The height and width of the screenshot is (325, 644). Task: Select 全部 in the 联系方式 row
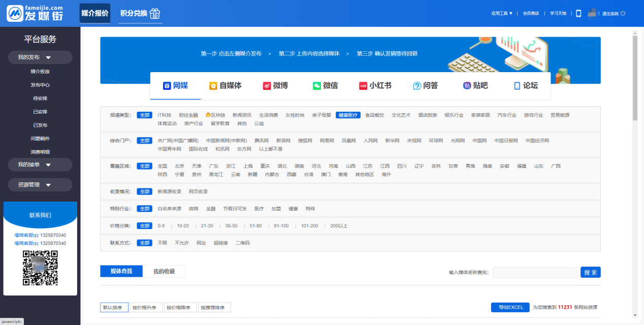pyautogui.click(x=144, y=243)
